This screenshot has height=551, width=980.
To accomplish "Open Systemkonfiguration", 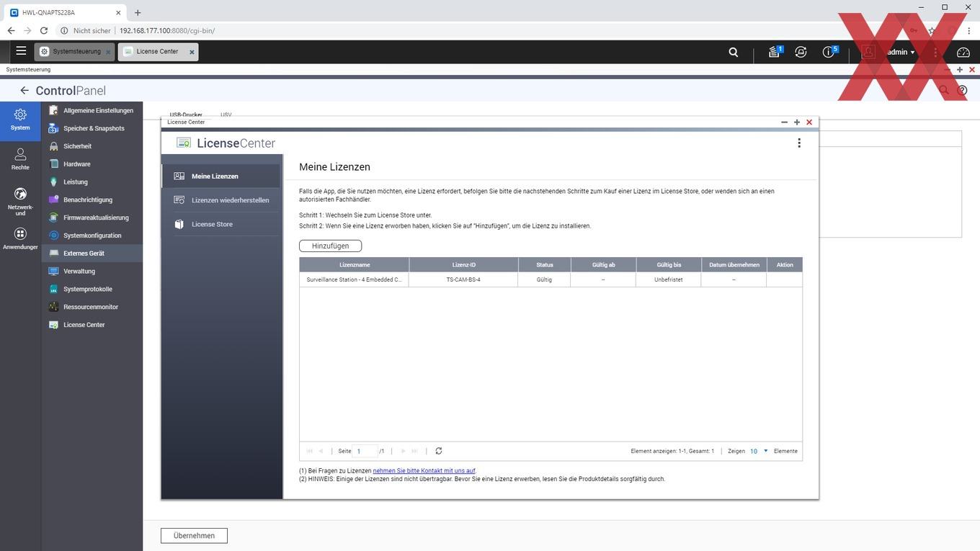I will click(x=92, y=236).
